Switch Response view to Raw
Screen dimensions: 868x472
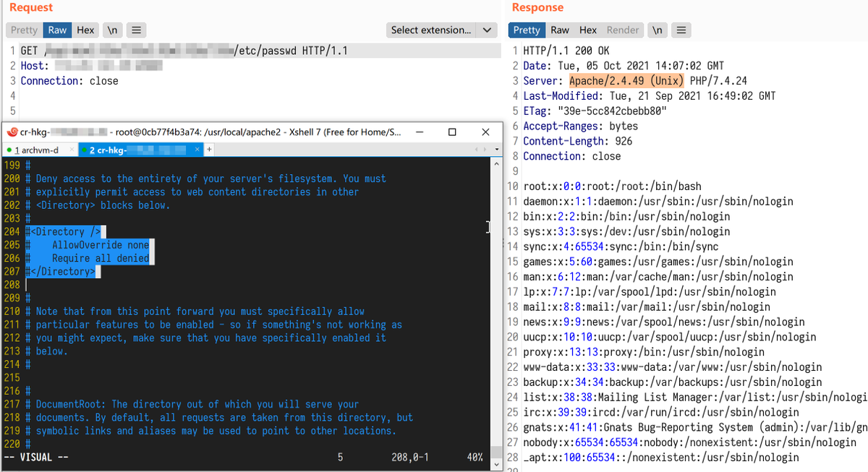pyautogui.click(x=560, y=30)
